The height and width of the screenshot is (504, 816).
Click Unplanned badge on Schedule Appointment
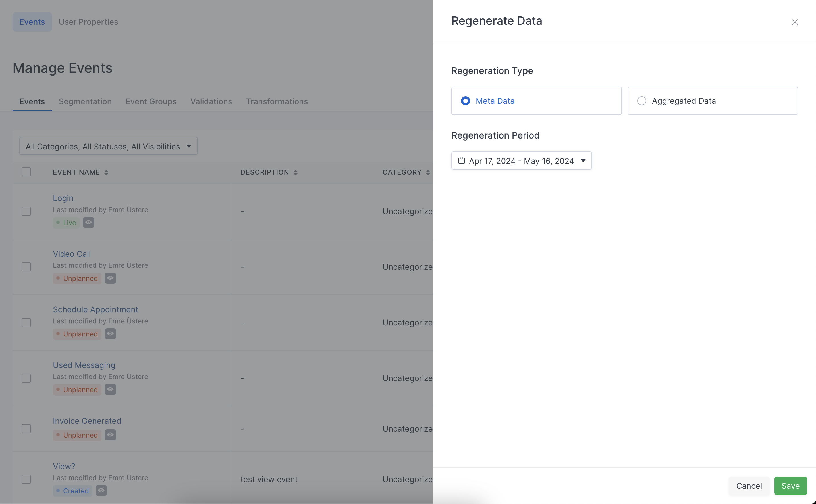[x=77, y=334]
